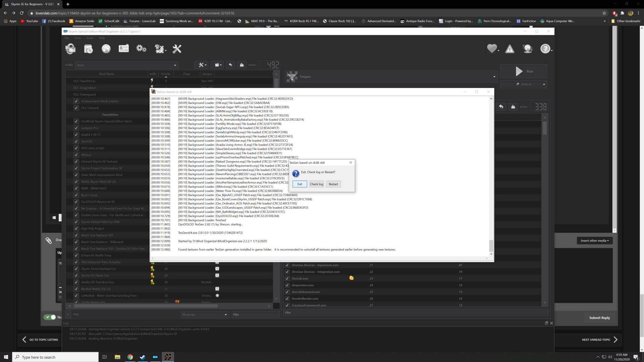Open the taskbar notification center icon

636,357
